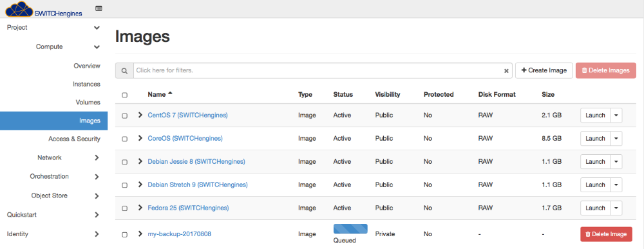
Task: Focus the 'Click here for filters' field
Action: pyautogui.click(x=323, y=70)
